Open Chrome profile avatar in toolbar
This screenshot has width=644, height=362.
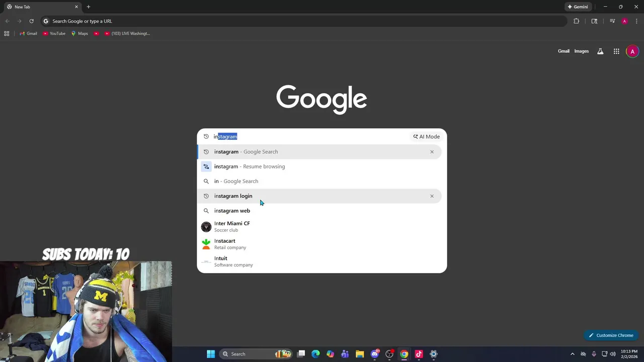(624, 21)
